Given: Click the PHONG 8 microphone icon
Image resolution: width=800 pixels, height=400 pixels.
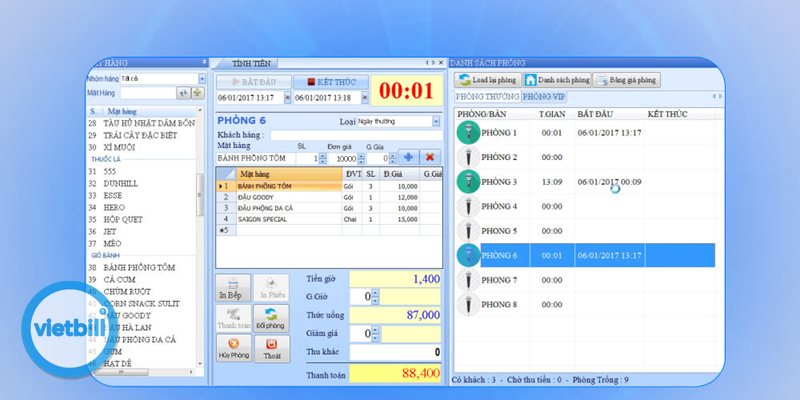Looking at the screenshot, I should tap(468, 304).
